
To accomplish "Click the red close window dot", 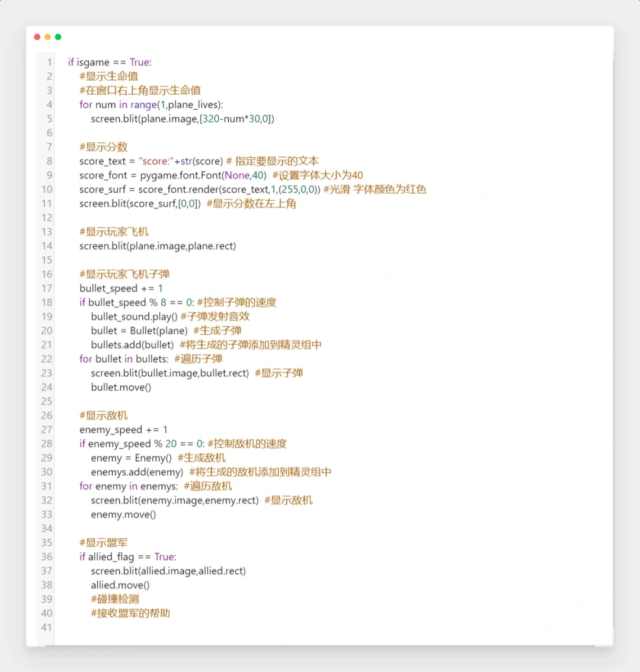I will coord(37,37).
